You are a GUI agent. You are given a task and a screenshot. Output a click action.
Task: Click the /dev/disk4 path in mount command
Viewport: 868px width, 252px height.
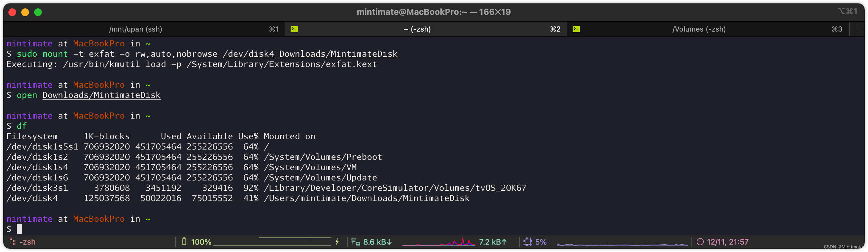pos(248,53)
